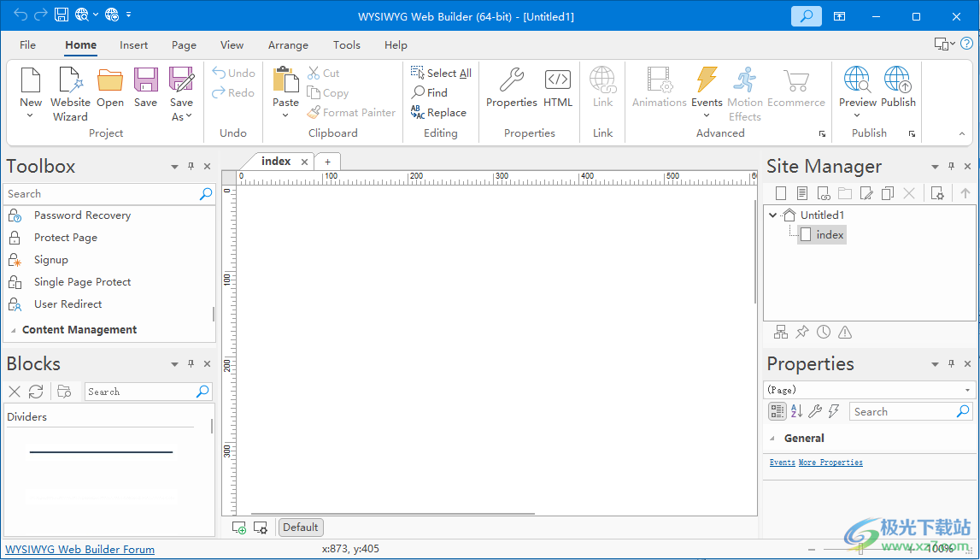Toggle the Site Manager panel pin
This screenshot has width=980, height=560.
pyautogui.click(x=951, y=166)
